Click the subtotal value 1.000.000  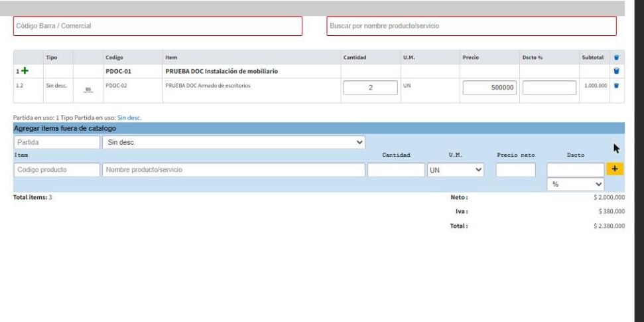click(x=596, y=86)
